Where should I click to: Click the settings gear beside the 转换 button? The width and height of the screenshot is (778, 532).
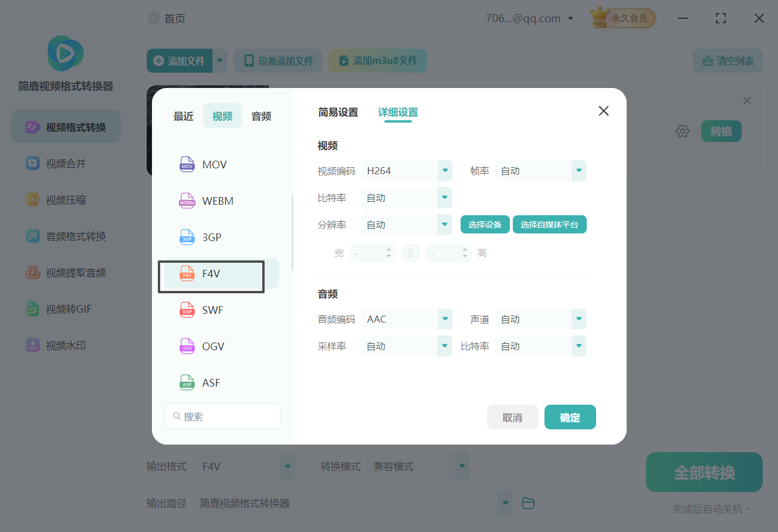click(x=682, y=131)
